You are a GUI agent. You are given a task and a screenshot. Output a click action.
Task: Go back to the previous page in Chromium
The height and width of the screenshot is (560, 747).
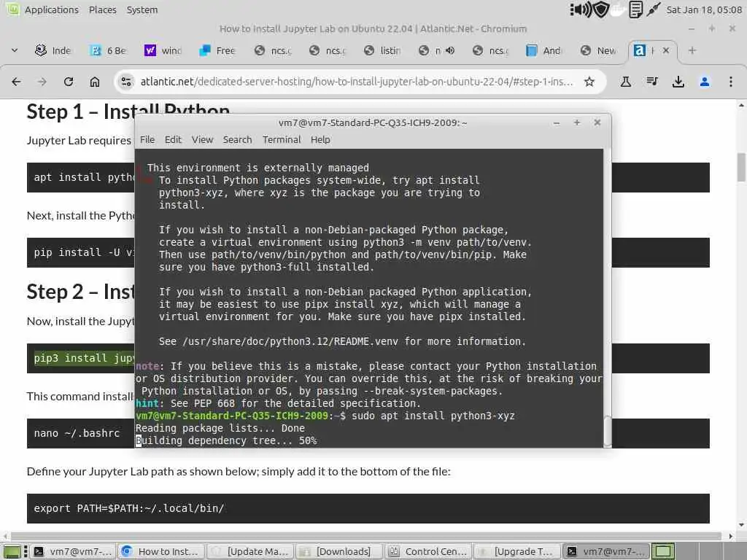point(16,82)
